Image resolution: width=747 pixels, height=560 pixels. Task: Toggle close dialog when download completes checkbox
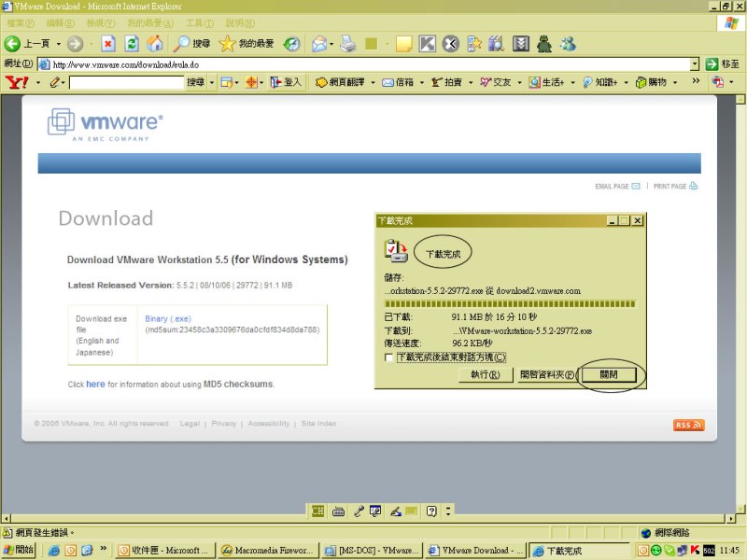(x=388, y=357)
